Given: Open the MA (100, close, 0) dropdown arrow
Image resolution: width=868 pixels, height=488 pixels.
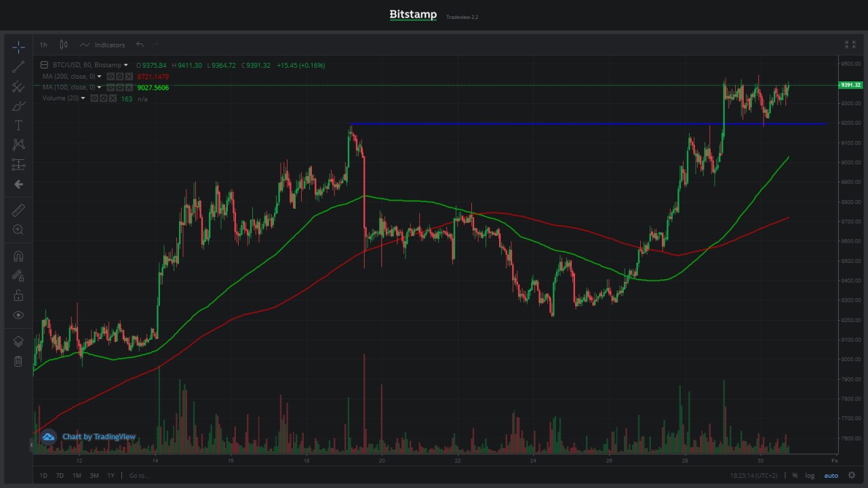Looking at the screenshot, I should click(100, 87).
